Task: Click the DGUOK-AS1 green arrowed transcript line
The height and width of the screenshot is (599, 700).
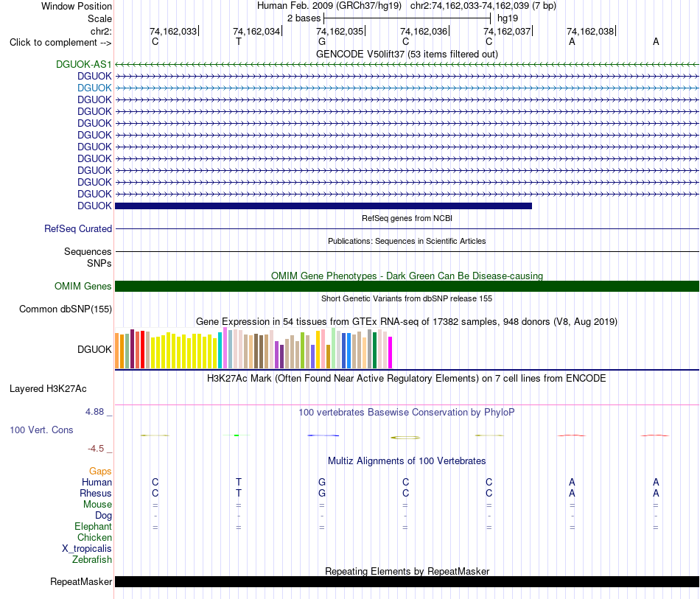Action: [407, 65]
